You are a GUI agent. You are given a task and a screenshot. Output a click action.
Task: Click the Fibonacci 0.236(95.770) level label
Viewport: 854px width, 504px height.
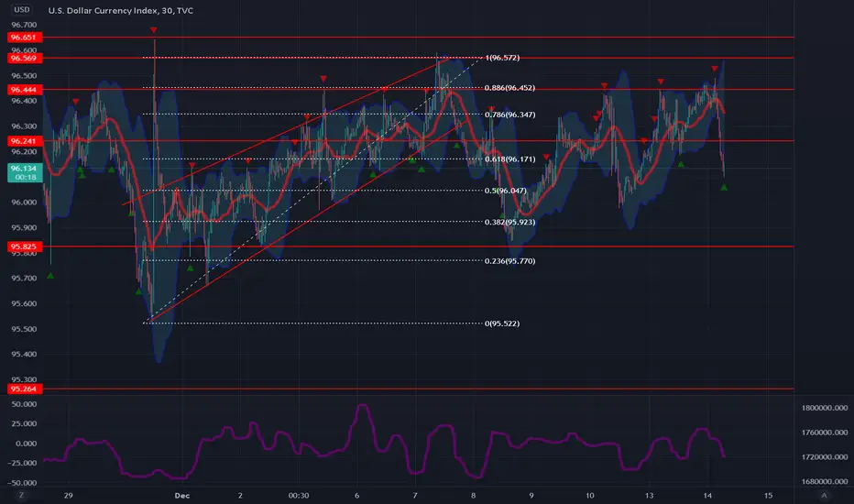pyautogui.click(x=509, y=261)
